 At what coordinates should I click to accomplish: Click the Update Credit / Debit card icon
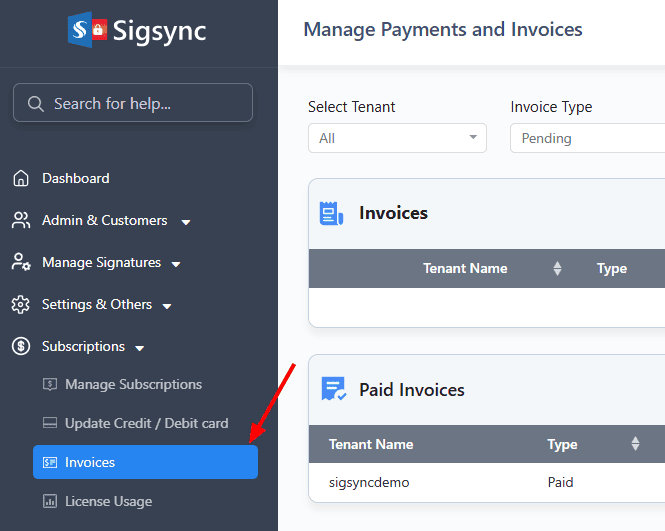50,424
